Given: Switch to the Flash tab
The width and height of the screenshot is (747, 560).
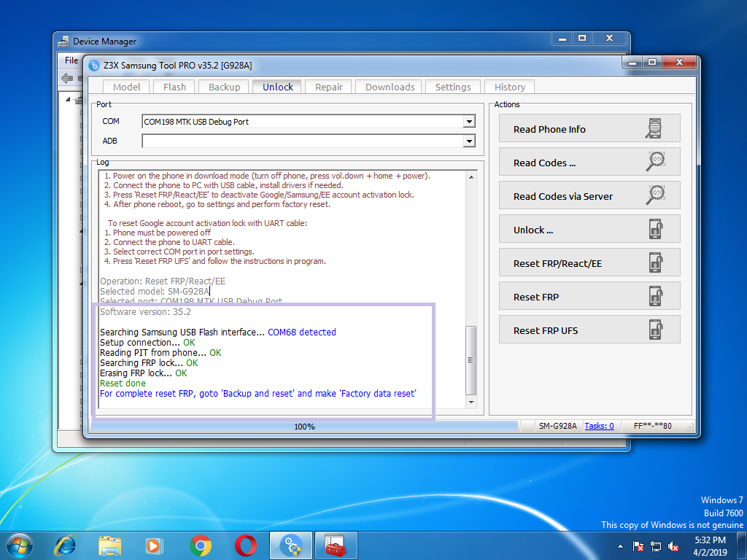Looking at the screenshot, I should [x=174, y=87].
